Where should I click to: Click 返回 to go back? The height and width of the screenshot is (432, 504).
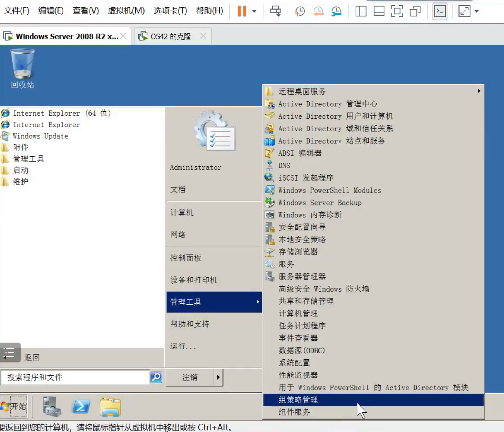tap(32, 357)
